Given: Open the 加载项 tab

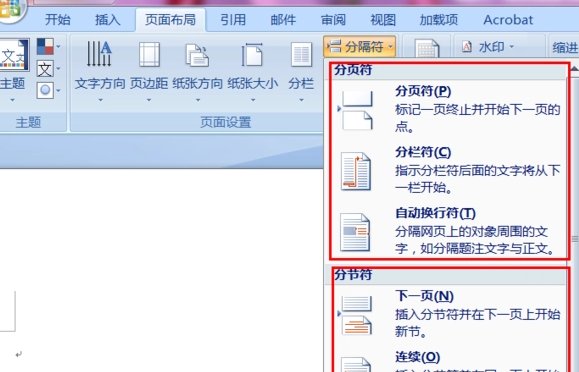Looking at the screenshot, I should (439, 20).
